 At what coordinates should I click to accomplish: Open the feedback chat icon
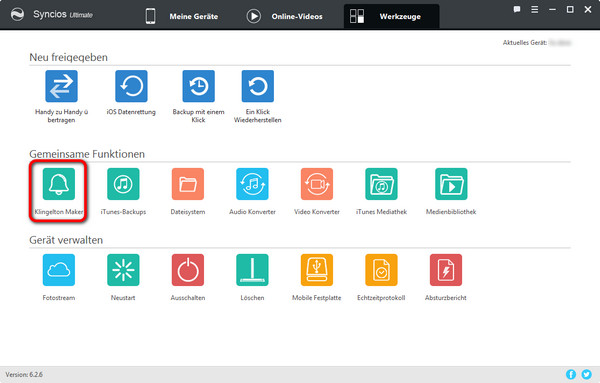(x=517, y=10)
